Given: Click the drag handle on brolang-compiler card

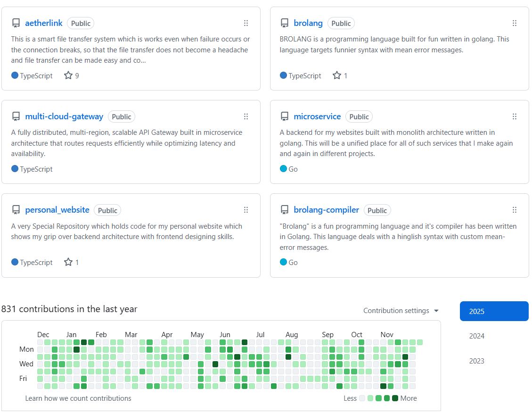Looking at the screenshot, I should (x=515, y=210).
